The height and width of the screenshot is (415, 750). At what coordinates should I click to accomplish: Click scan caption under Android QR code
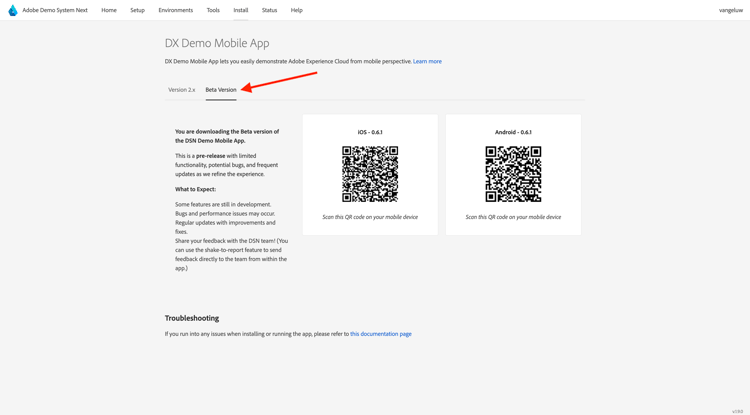pyautogui.click(x=513, y=217)
